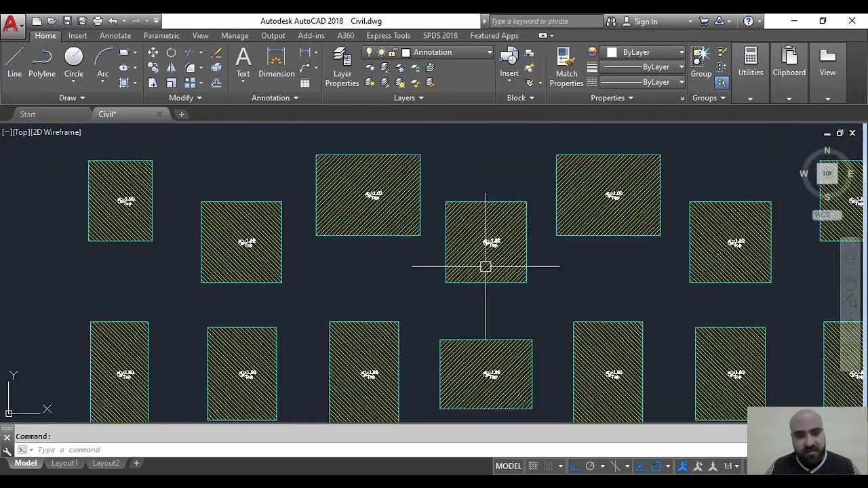This screenshot has height=488, width=868.
Task: Click the Copy tool in Modify
Action: click(x=153, y=68)
